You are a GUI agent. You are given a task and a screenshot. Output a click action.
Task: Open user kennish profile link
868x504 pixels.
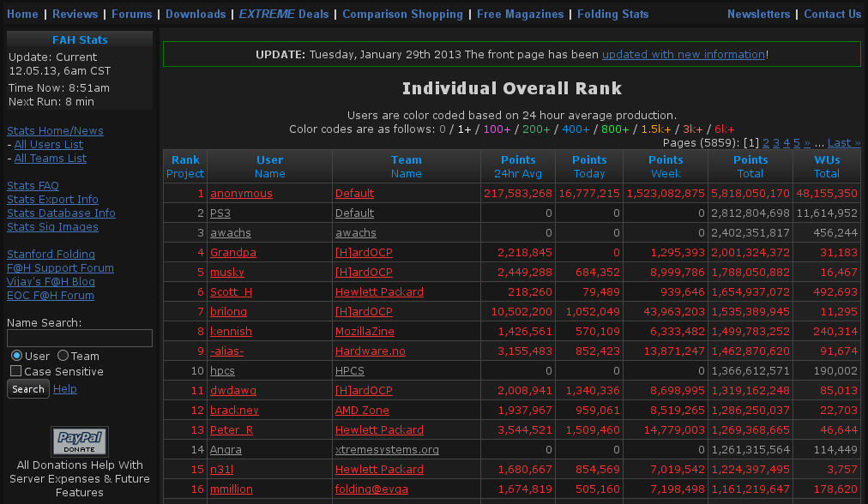point(231,332)
